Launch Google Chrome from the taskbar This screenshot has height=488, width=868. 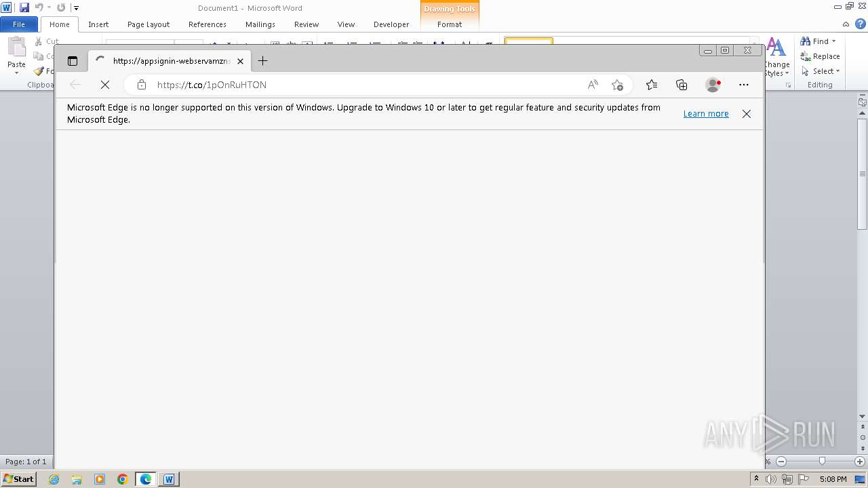coord(123,479)
